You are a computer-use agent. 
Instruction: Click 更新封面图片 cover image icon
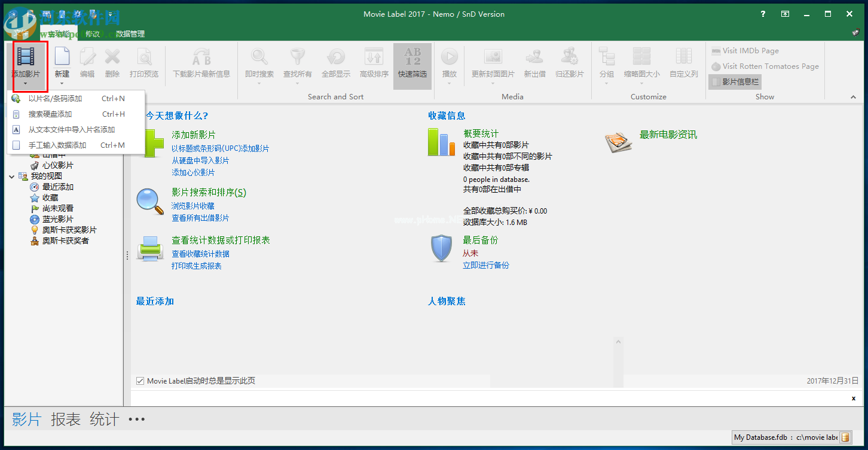click(x=493, y=57)
